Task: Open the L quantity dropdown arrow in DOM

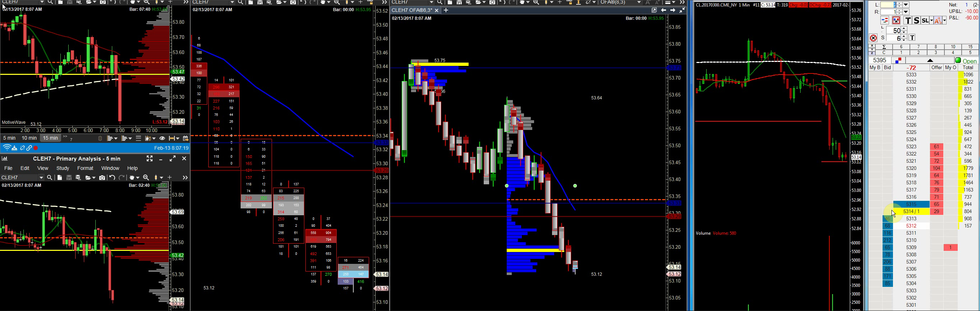Action: (x=906, y=5)
